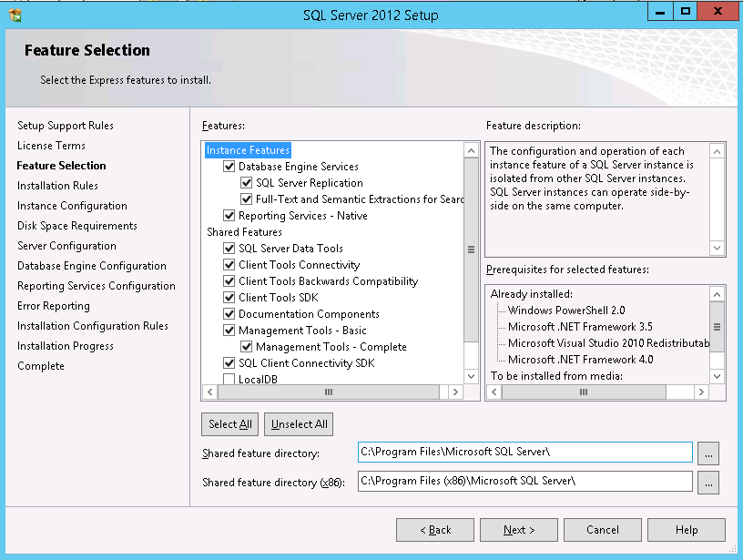
Task: Click the Complete step in sidebar
Action: tap(41, 366)
